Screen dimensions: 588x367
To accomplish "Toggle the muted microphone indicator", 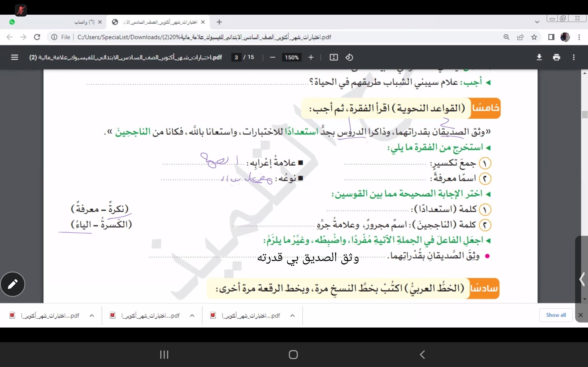I will click(21, 11).
